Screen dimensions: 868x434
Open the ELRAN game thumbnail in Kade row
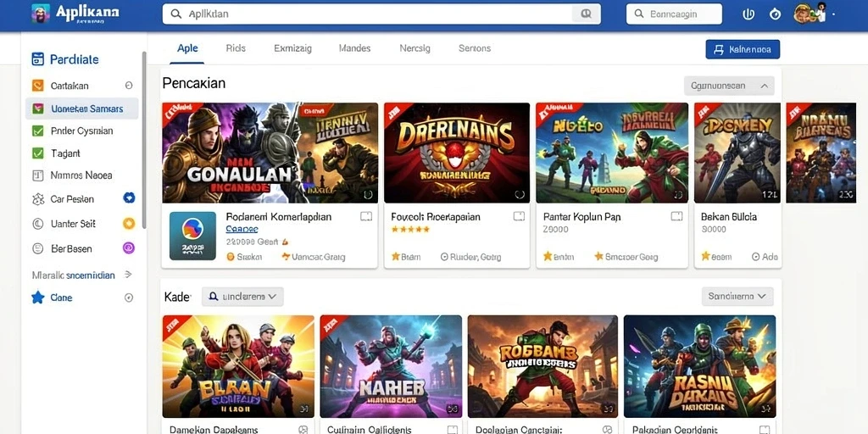click(238, 366)
